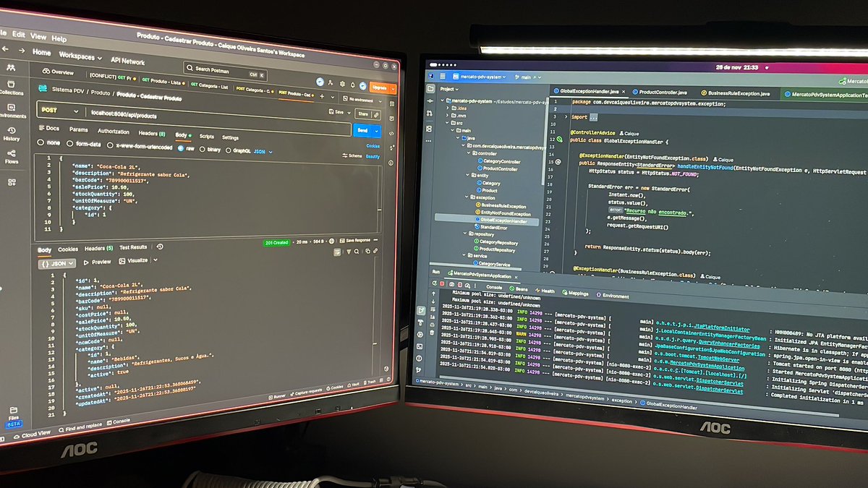Open the Files BETA panel in Postman
Image resolution: width=868 pixels, height=488 pixels.
click(13, 418)
